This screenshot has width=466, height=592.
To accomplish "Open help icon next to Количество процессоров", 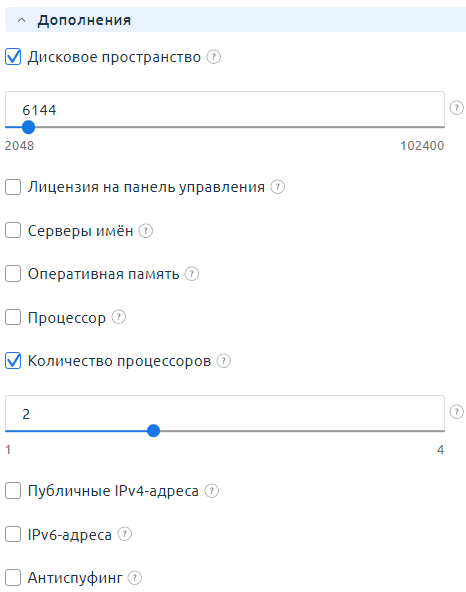I will (224, 361).
